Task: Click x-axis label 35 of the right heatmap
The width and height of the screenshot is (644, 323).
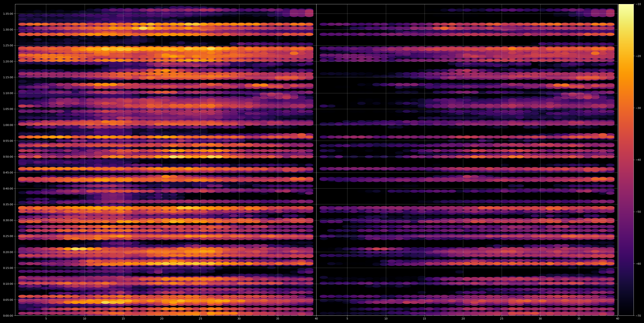Action: point(579,319)
